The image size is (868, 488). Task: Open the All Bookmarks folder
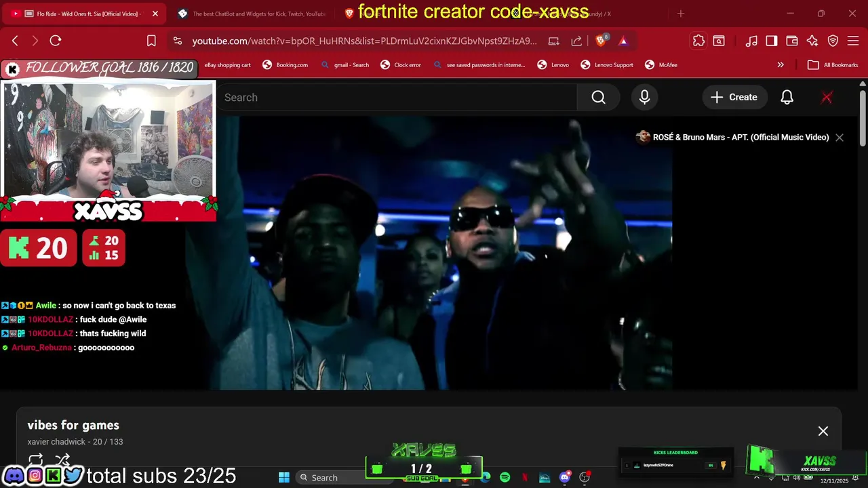pos(833,65)
